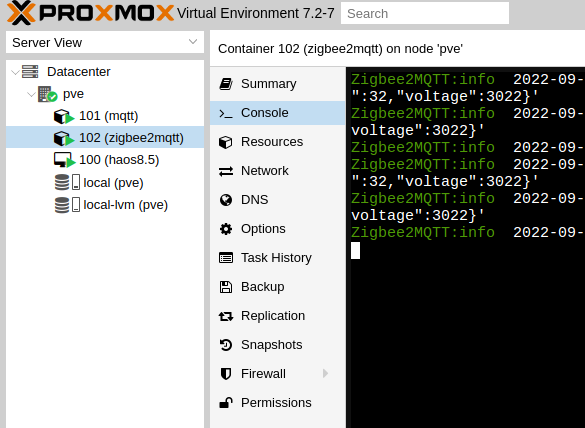Click the first 'Zigbee2MQTT:info' console line
The width and height of the screenshot is (585, 428).
(x=423, y=79)
